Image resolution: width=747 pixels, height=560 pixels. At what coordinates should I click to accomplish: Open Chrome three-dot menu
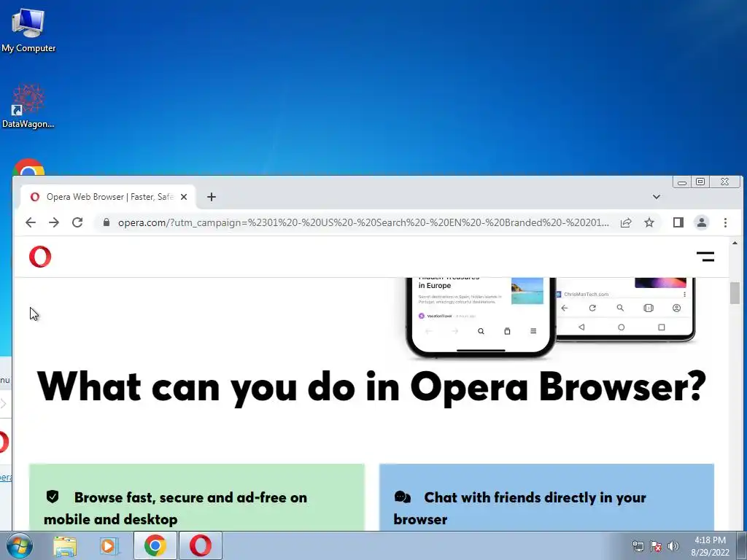pyautogui.click(x=725, y=222)
